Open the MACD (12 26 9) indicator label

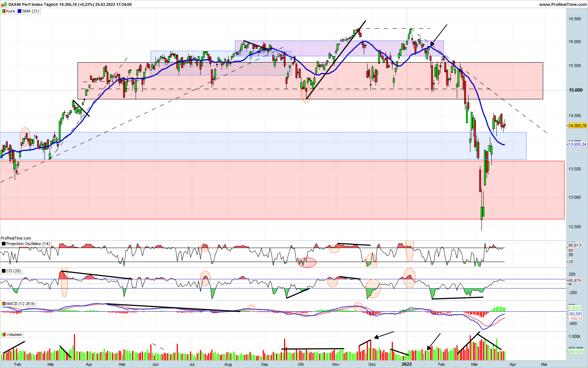point(21,304)
